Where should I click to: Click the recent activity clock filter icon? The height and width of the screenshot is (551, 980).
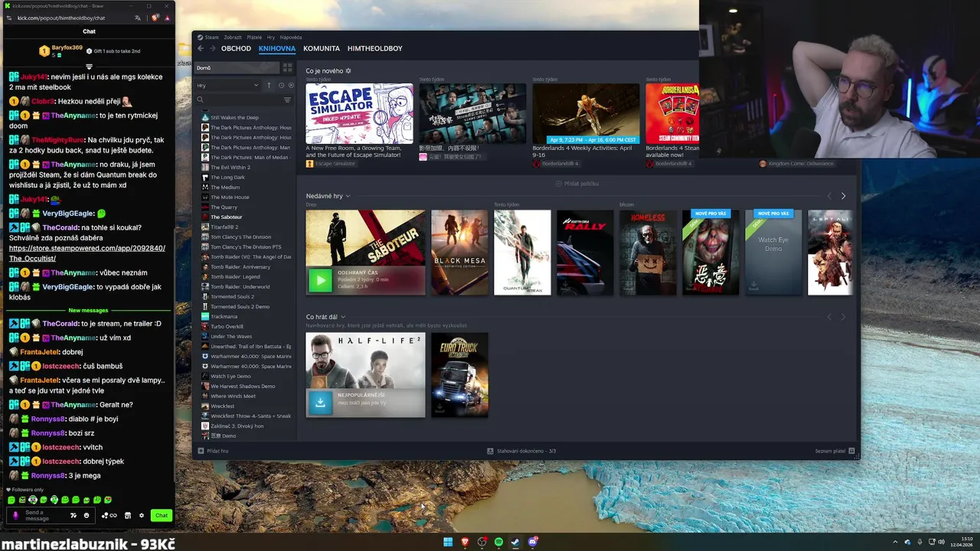tap(281, 85)
